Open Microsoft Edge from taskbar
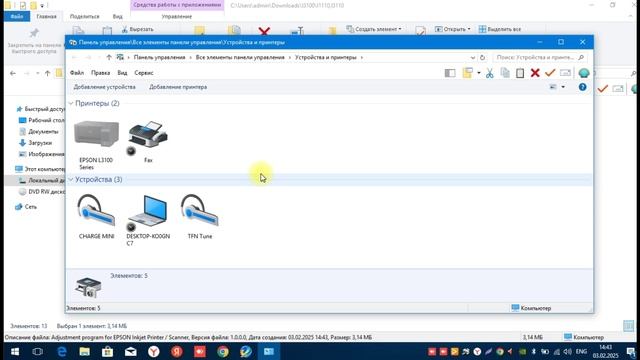Image resolution: width=640 pixels, height=360 pixels. (x=61, y=351)
